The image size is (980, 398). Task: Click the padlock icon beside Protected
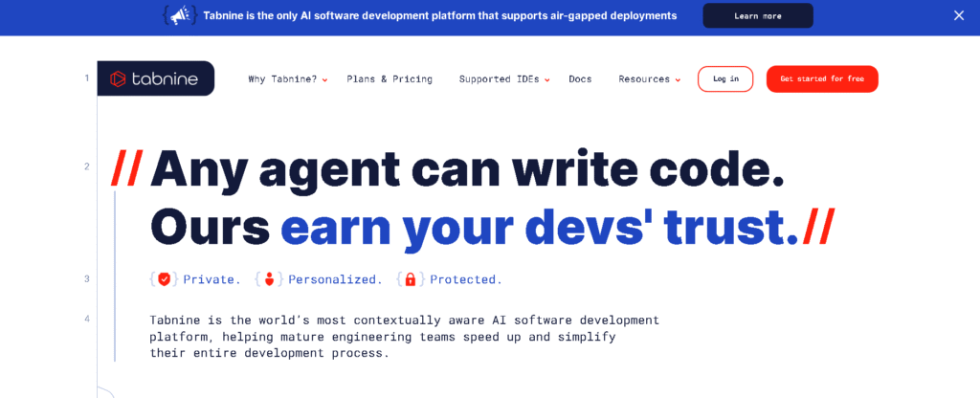(411, 279)
